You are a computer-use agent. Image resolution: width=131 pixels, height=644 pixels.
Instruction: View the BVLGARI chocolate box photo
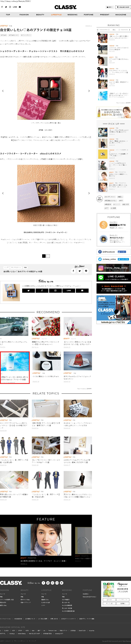tap(46, 193)
